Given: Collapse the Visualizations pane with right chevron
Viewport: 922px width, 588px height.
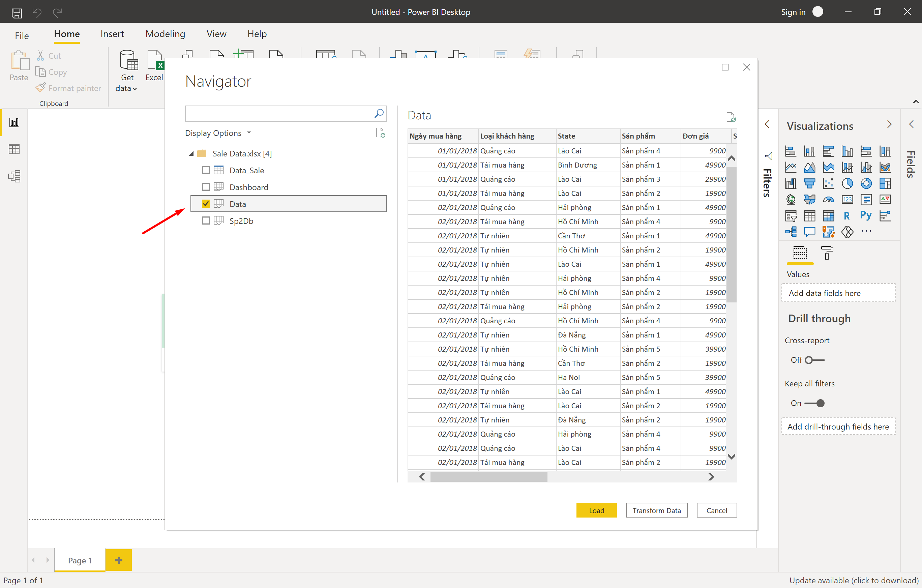Looking at the screenshot, I should pyautogui.click(x=889, y=124).
